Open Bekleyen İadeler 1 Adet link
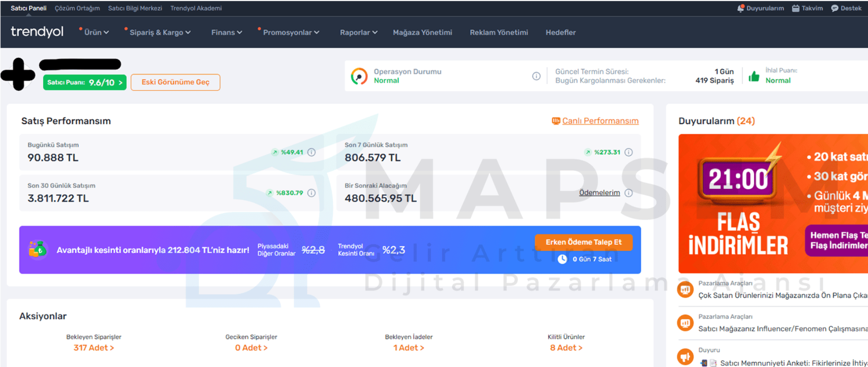This screenshot has height=367, width=868. tap(408, 348)
